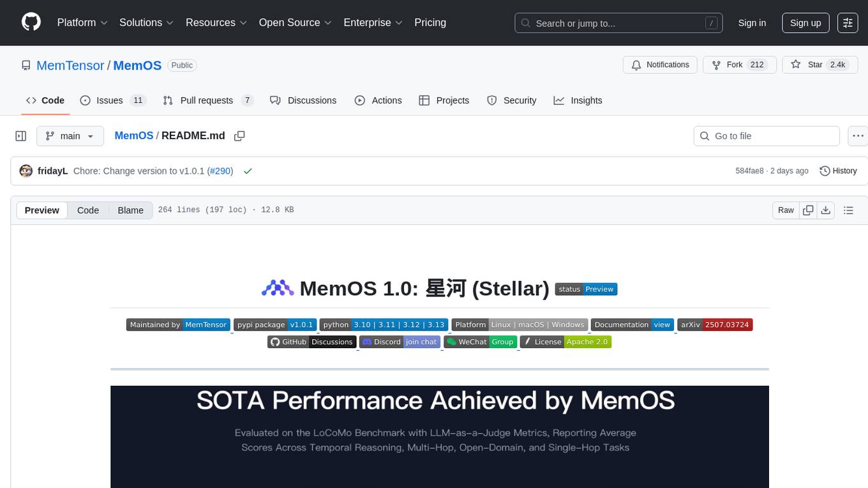Image resolution: width=868 pixels, height=488 pixels.
Task: Switch to the Code view of README
Action: (88, 210)
